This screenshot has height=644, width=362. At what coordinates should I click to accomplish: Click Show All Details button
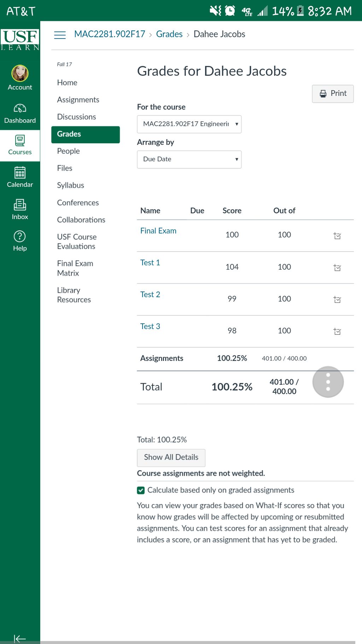(x=171, y=458)
